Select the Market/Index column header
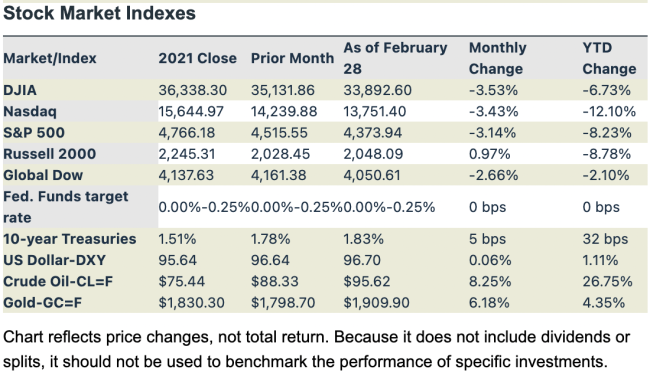The image size is (650, 379). tap(50, 58)
